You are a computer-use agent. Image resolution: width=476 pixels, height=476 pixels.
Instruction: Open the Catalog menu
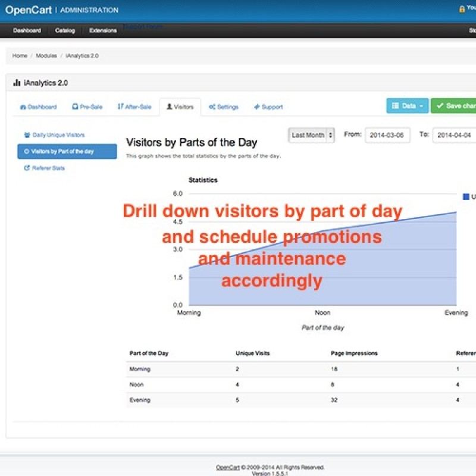[x=65, y=30]
